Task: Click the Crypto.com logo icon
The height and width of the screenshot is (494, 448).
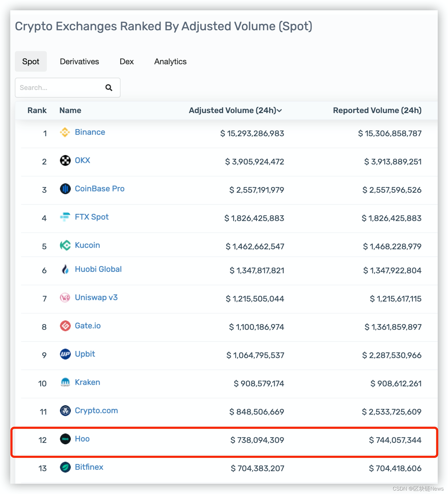Action: [65, 411]
